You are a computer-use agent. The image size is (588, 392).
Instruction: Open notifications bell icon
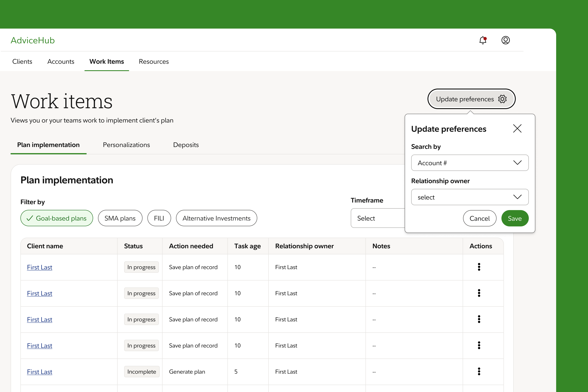pos(483,40)
